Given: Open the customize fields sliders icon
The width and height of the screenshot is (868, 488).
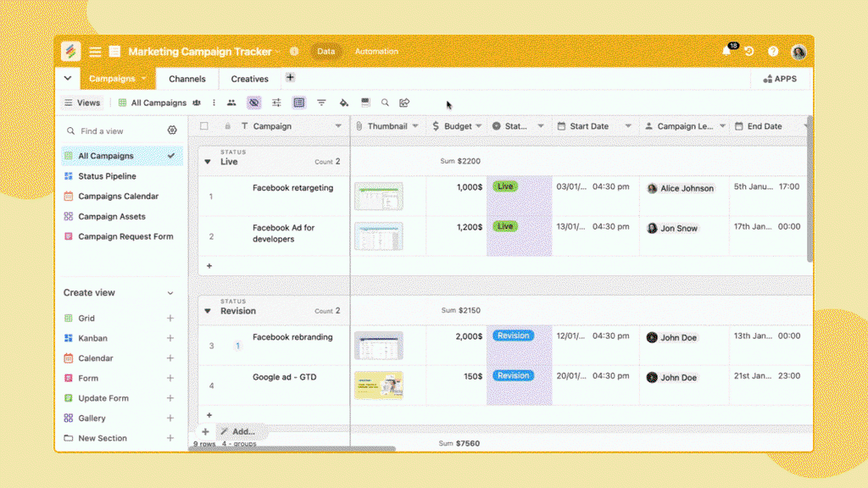Looking at the screenshot, I should pos(276,103).
